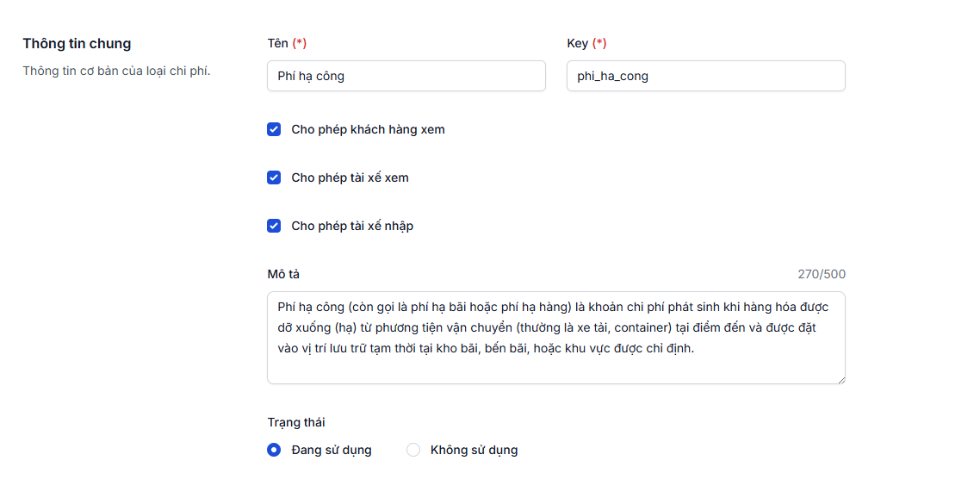Viewport: 980px width, 498px height.
Task: Click the red asterisk beside Key
Action: coord(604,41)
